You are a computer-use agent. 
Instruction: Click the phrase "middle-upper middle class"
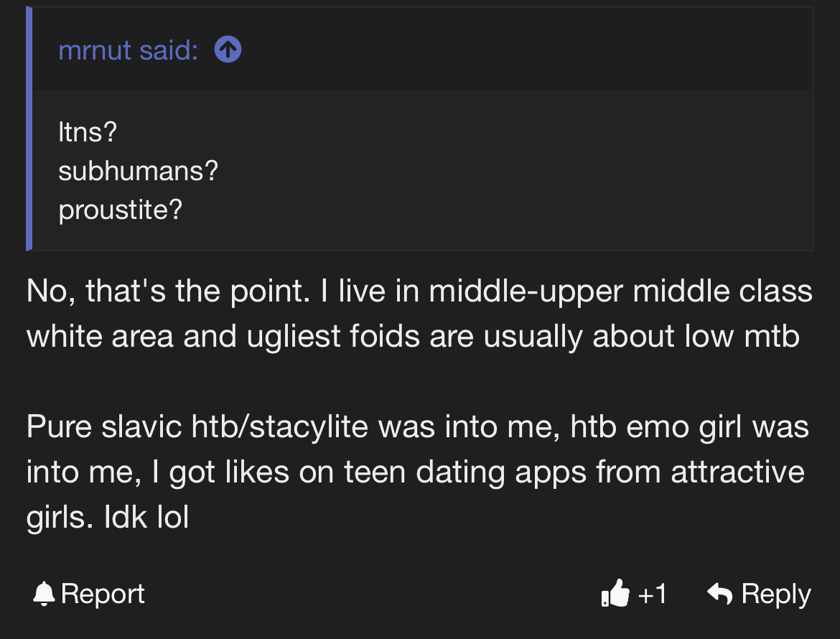click(621, 291)
